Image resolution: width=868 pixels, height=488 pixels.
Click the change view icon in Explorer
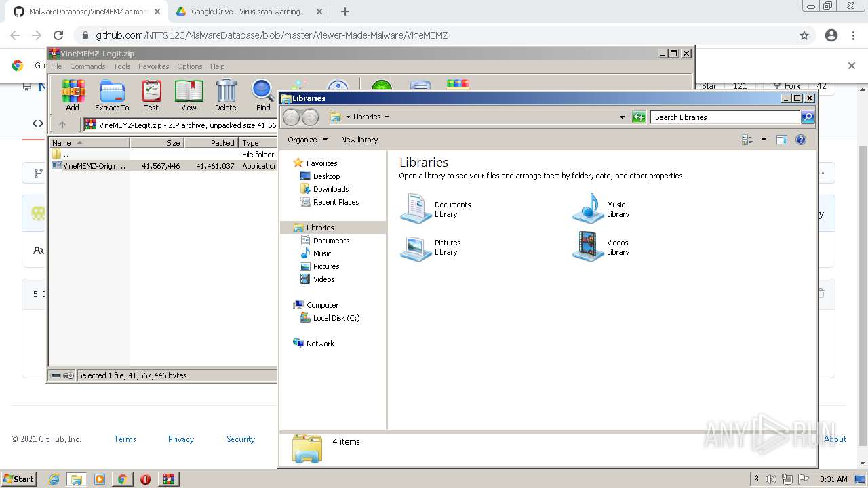point(748,140)
